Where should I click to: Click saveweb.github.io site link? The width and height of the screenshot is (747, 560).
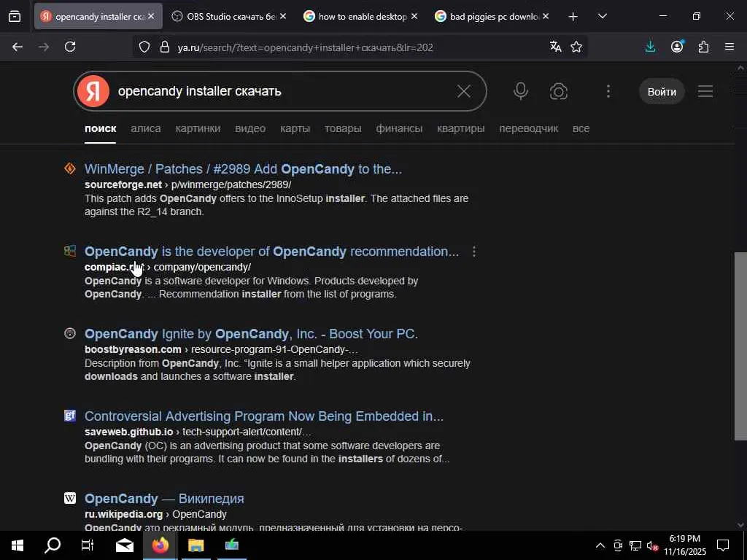[128, 432]
